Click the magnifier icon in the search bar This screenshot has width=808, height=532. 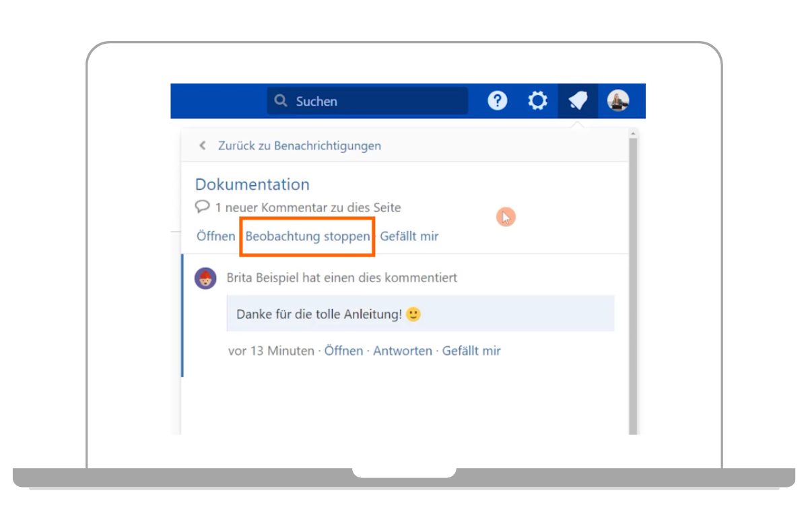pyautogui.click(x=281, y=101)
